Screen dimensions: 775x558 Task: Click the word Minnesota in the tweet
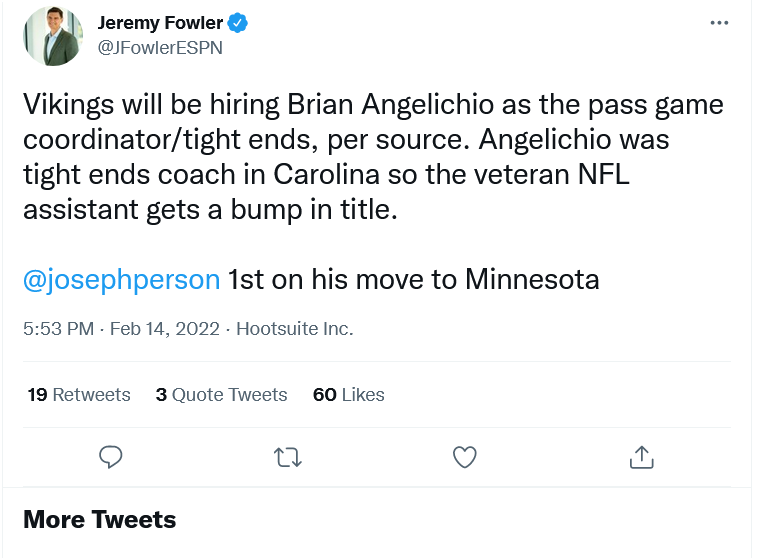532,278
